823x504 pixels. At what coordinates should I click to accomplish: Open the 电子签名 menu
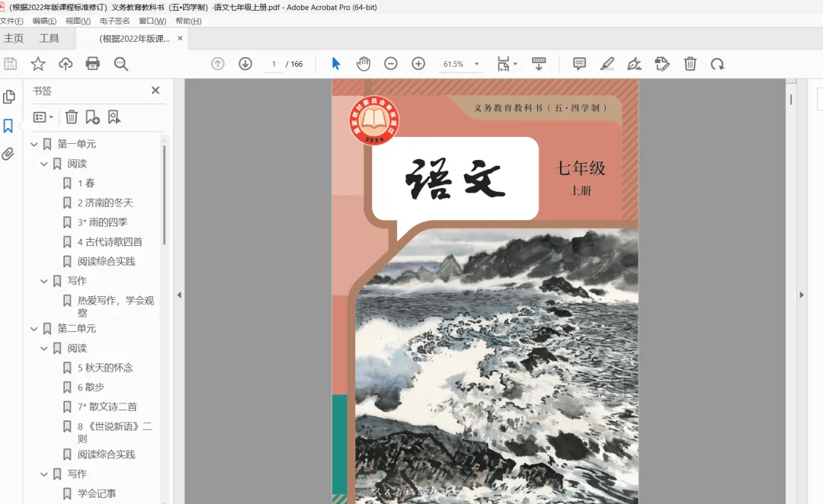114,21
